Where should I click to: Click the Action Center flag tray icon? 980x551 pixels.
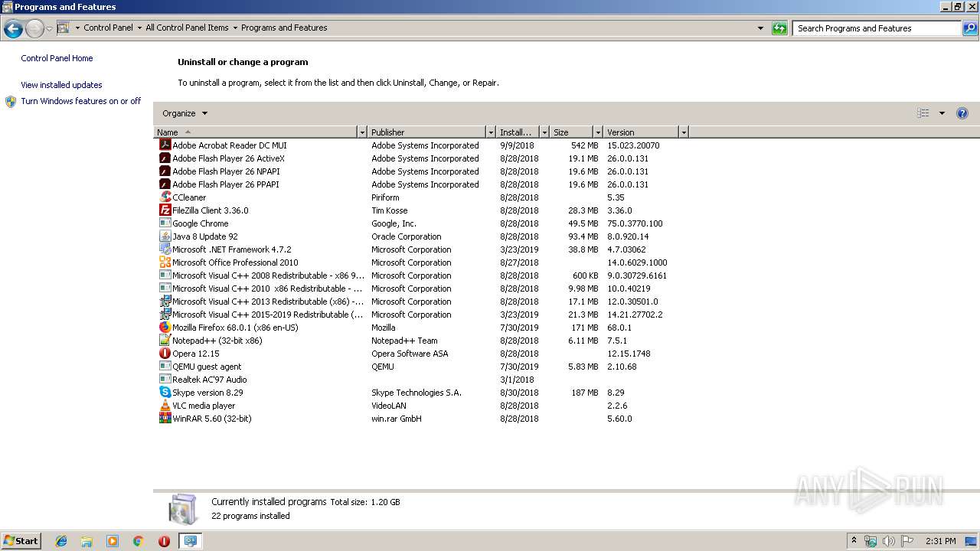click(907, 541)
